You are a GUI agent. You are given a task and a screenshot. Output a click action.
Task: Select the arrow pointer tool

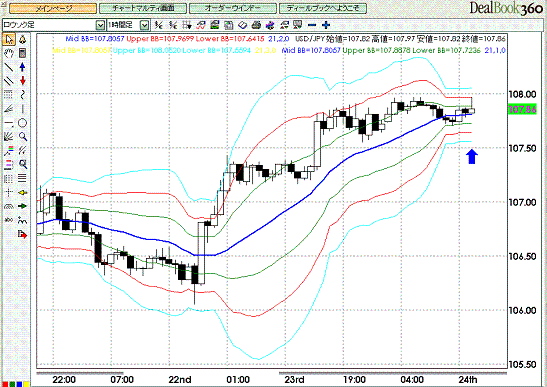pyautogui.click(x=9, y=39)
